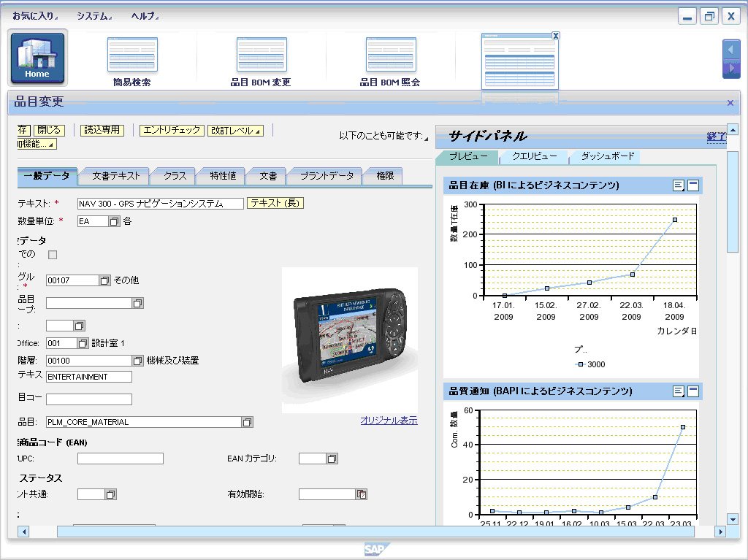The width and height of the screenshot is (748, 560).
Task: Click the 3000 legend entry
Action: pos(590,364)
